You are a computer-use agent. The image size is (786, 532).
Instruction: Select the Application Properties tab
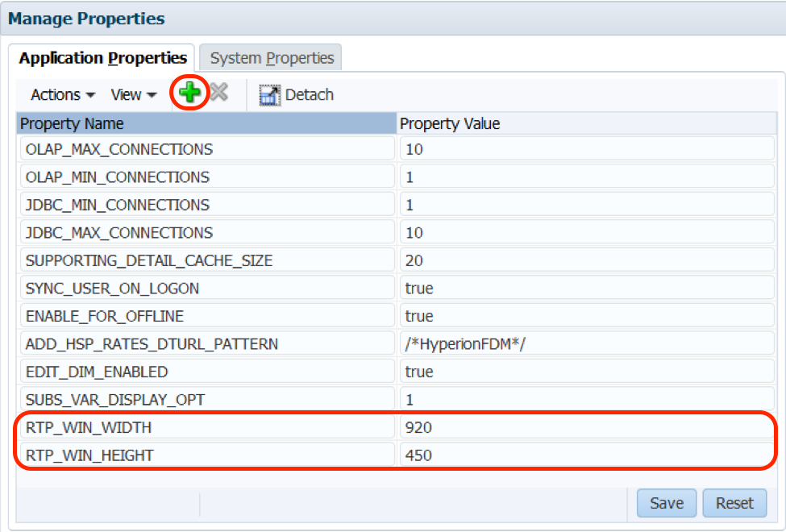click(102, 58)
